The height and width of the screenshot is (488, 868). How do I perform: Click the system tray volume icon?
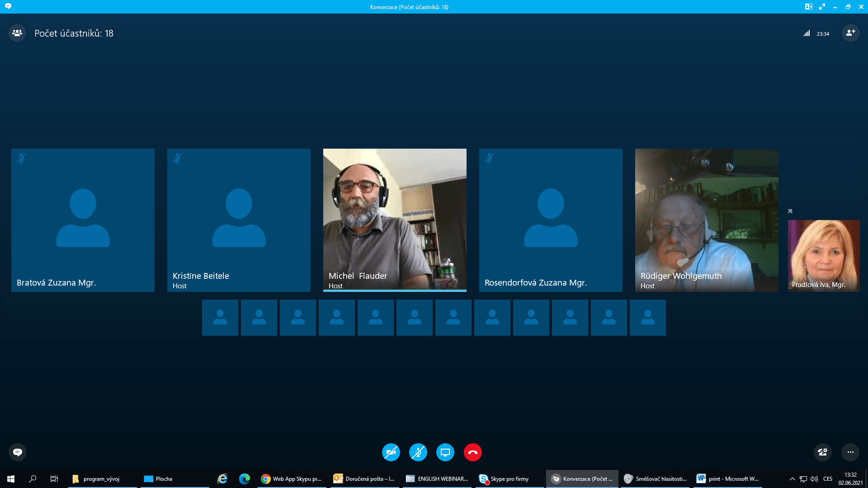814,479
